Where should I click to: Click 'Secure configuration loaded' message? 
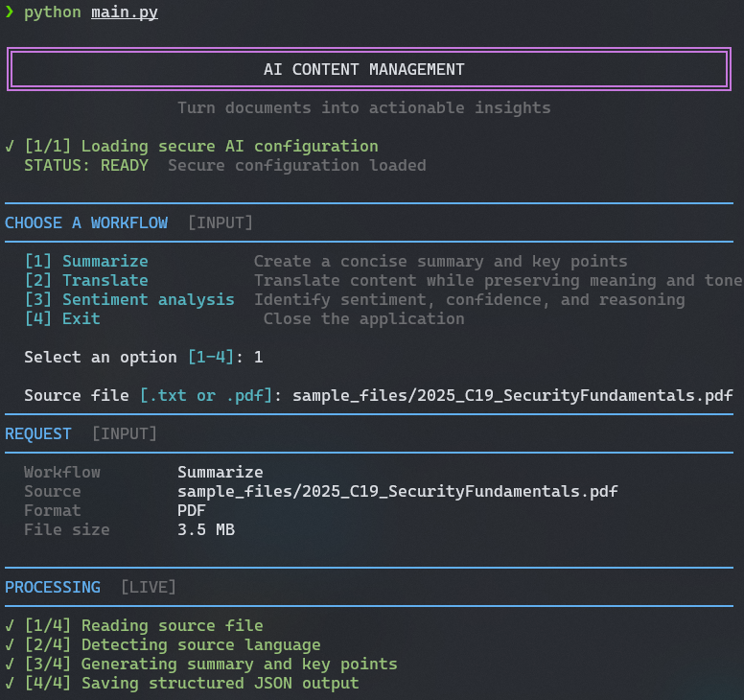[297, 166]
